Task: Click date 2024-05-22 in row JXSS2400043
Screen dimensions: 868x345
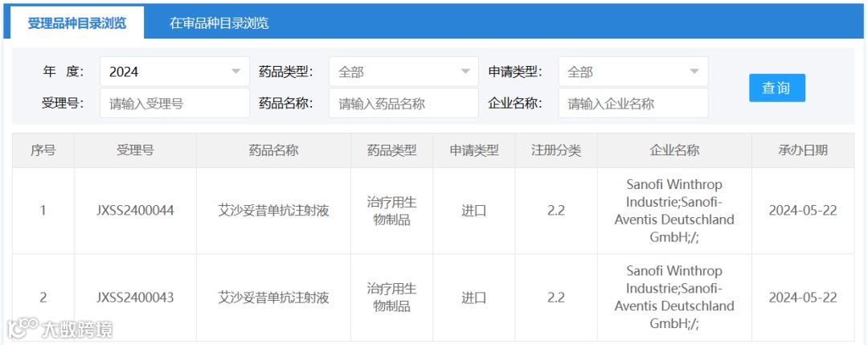Action: pos(803,298)
